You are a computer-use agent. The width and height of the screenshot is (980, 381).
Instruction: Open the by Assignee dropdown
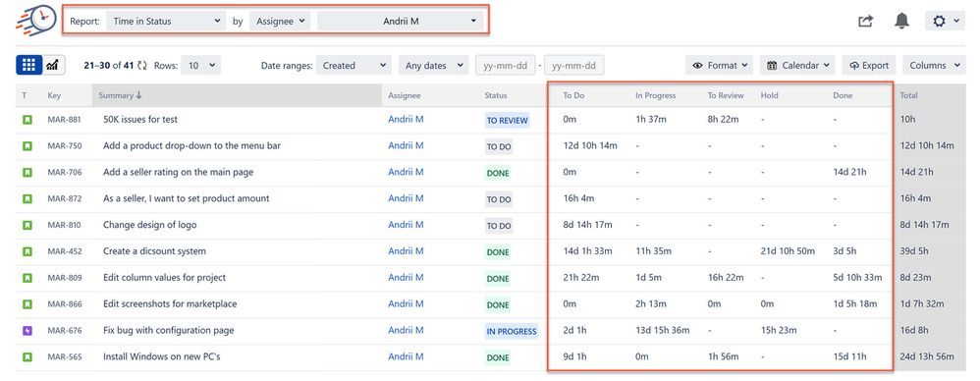280,21
